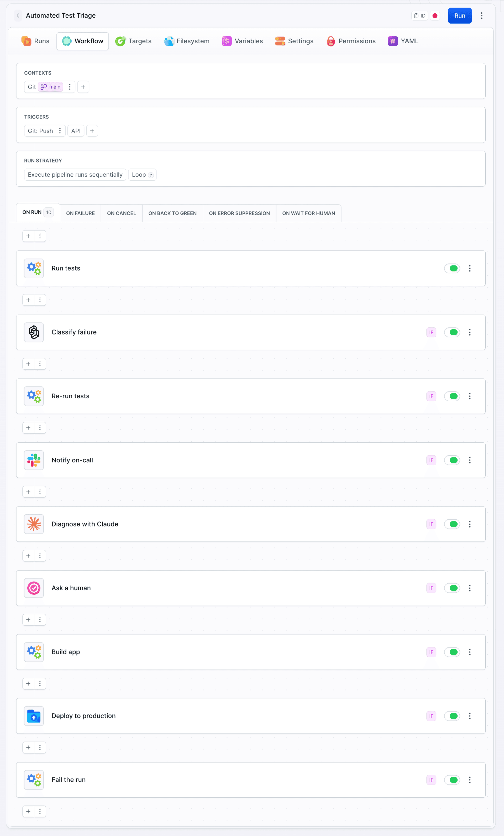Screen dimensions: 504x836
Task: Click the Fail the run gears icon
Action: [x=34, y=780]
